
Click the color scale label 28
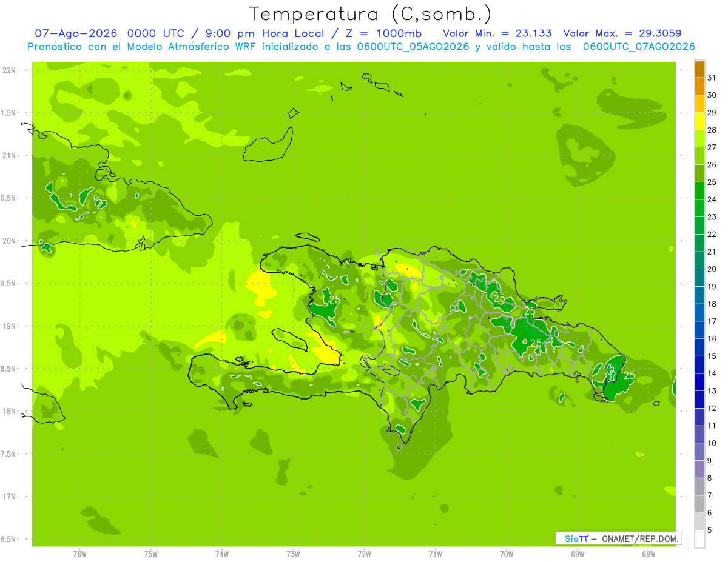(x=712, y=130)
